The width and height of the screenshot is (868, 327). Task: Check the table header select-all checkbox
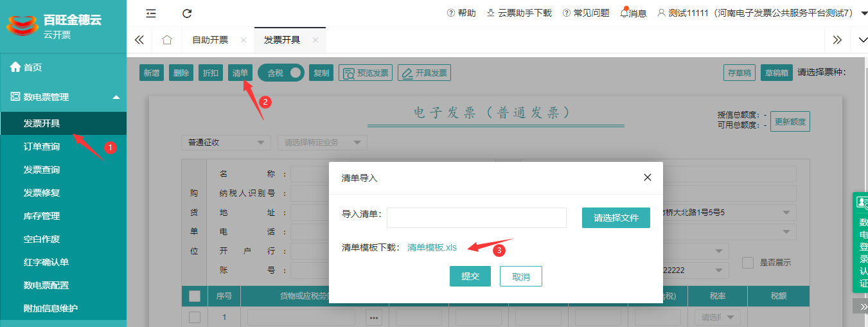coord(195,296)
